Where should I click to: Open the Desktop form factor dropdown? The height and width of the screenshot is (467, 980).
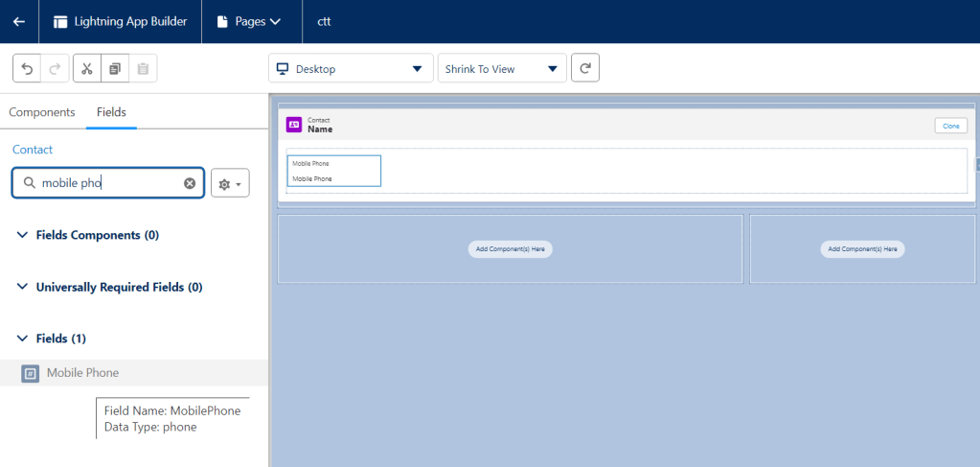coord(349,69)
